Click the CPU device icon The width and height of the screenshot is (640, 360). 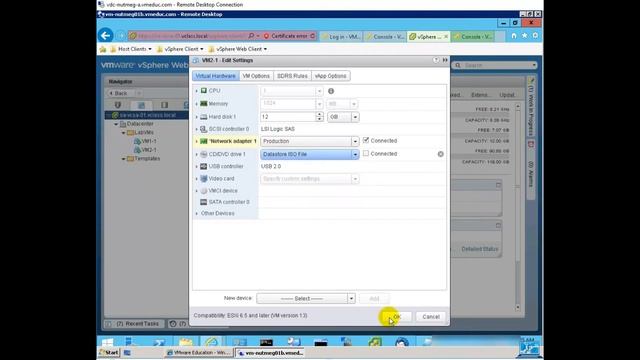point(204,91)
